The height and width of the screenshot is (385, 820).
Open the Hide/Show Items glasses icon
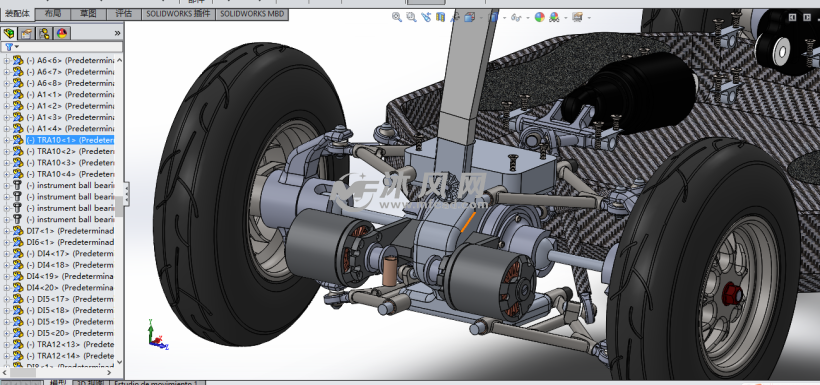pos(516,17)
